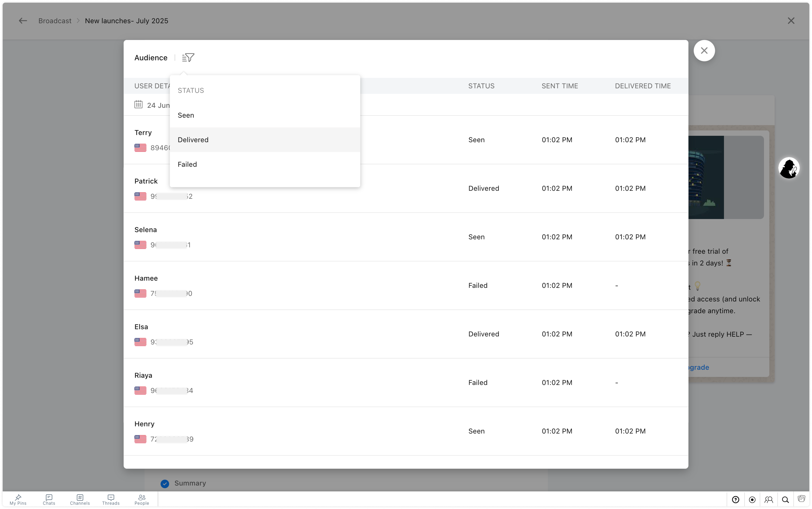Select Seen status filter option
Image resolution: width=812 pixels, height=509 pixels.
(x=186, y=115)
